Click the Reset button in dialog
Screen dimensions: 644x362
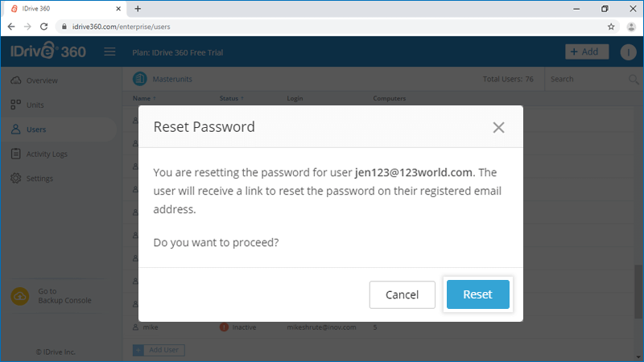[477, 294]
